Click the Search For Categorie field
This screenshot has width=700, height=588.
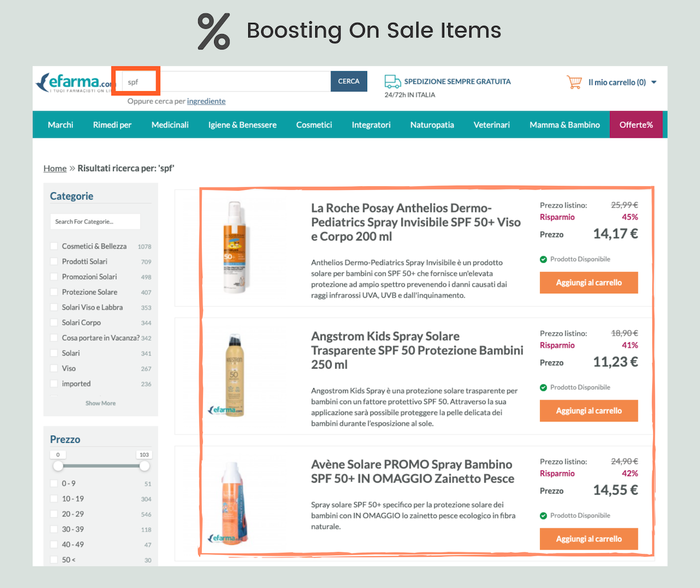(x=95, y=222)
